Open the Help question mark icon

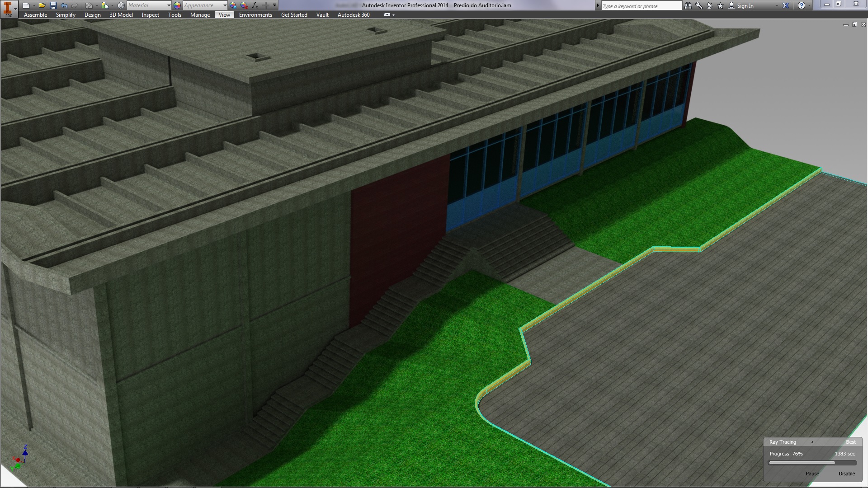click(801, 6)
